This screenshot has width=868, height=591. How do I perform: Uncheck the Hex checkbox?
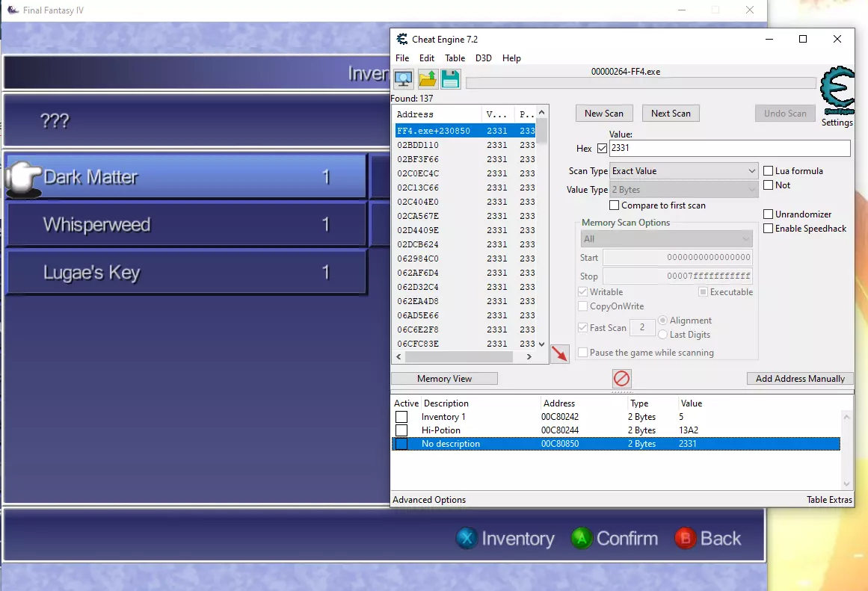click(x=602, y=149)
